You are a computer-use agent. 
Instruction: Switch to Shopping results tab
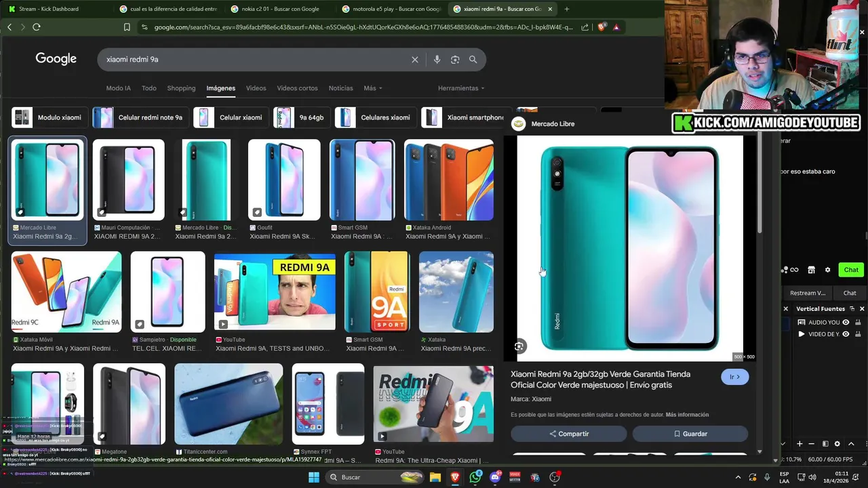pos(181,88)
